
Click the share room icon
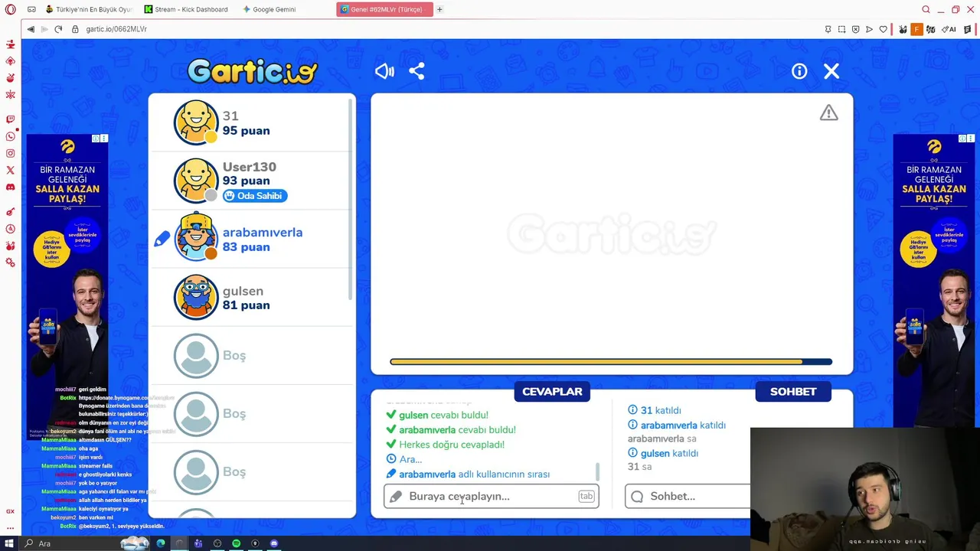416,71
